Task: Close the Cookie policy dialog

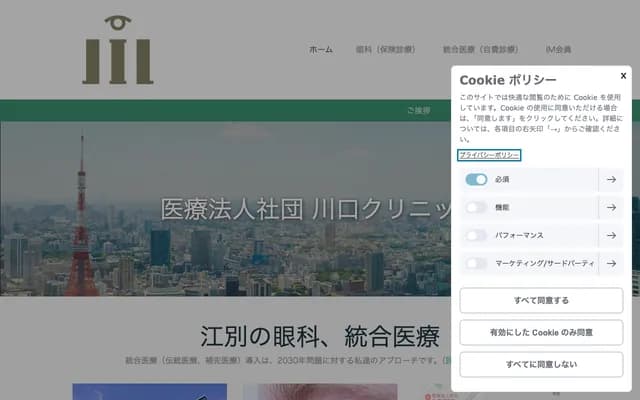Action: [623, 76]
